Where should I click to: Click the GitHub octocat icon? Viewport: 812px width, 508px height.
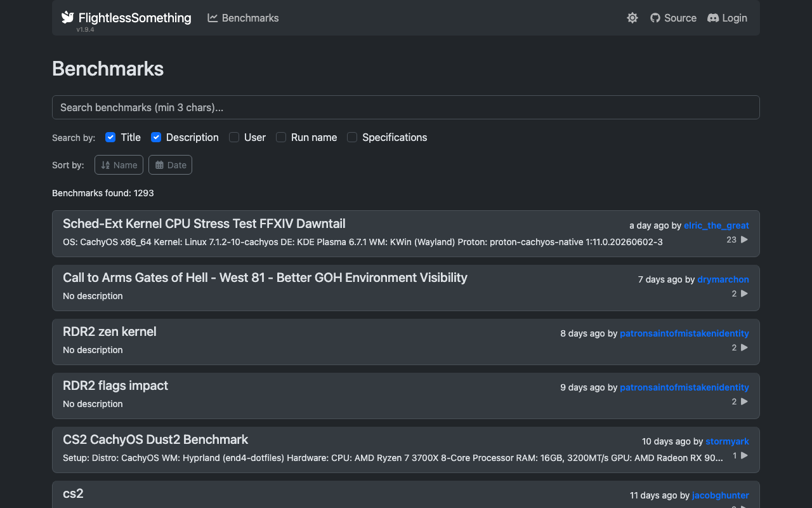click(x=655, y=18)
